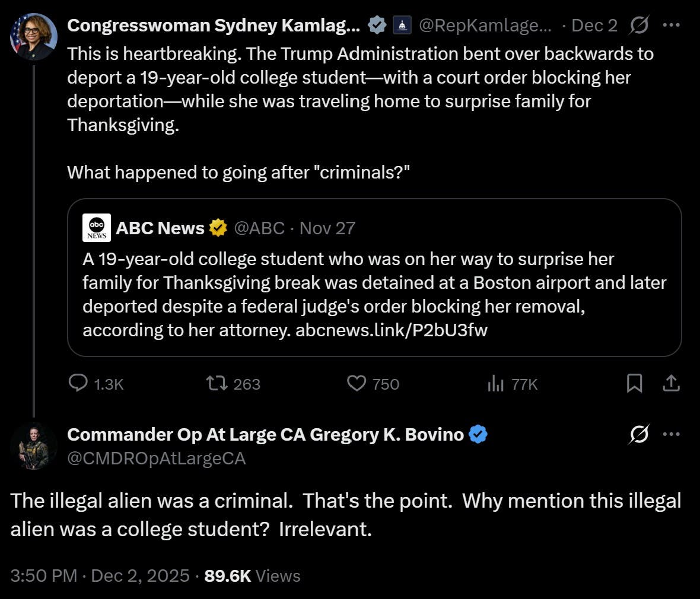
Task: Open the abcnews.link/P2bU3fw link
Action: coord(392,330)
